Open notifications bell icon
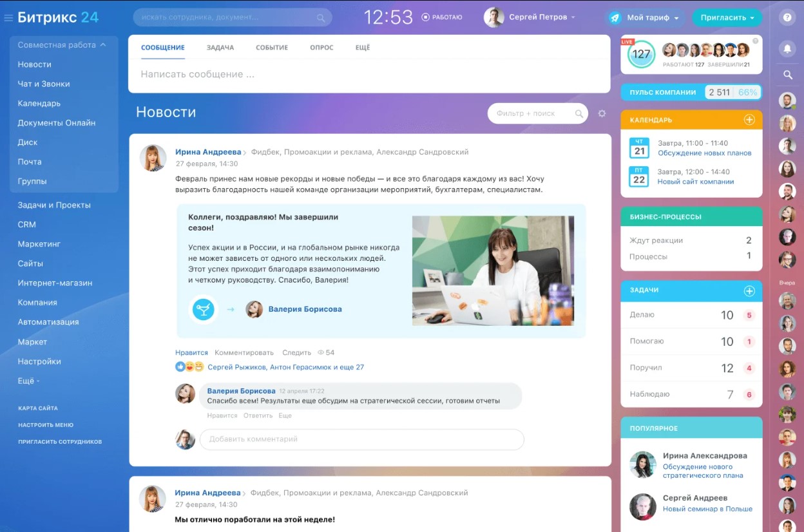Viewport: 804px width, 532px height. (787, 48)
